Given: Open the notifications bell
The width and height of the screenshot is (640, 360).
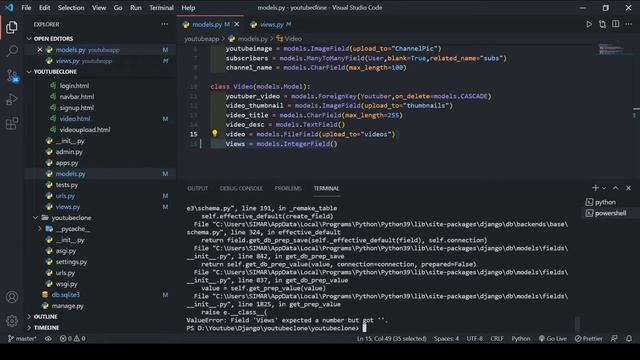Looking at the screenshot, I should point(629,338).
